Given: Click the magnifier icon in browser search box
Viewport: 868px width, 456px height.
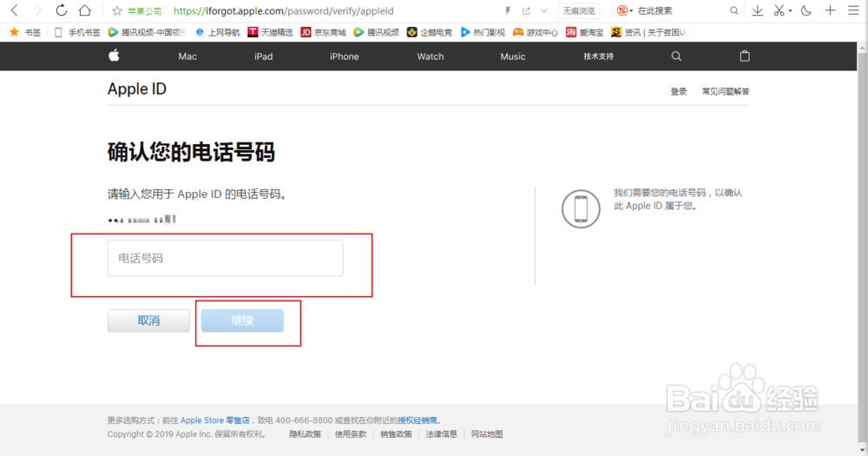Looking at the screenshot, I should tap(734, 10).
